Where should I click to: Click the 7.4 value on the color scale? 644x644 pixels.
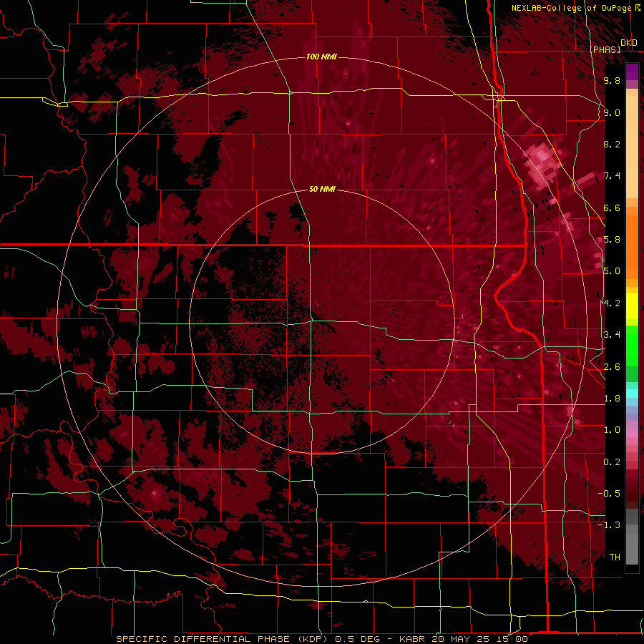click(612, 176)
